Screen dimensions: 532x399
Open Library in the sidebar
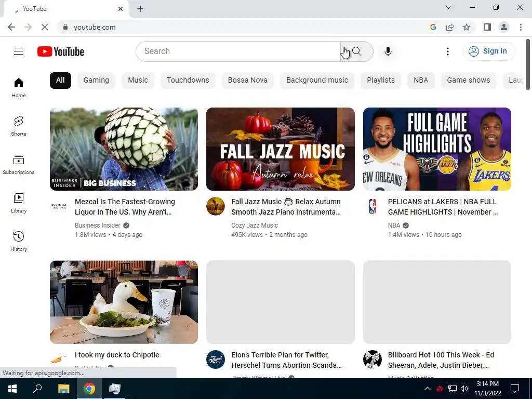pyautogui.click(x=19, y=203)
